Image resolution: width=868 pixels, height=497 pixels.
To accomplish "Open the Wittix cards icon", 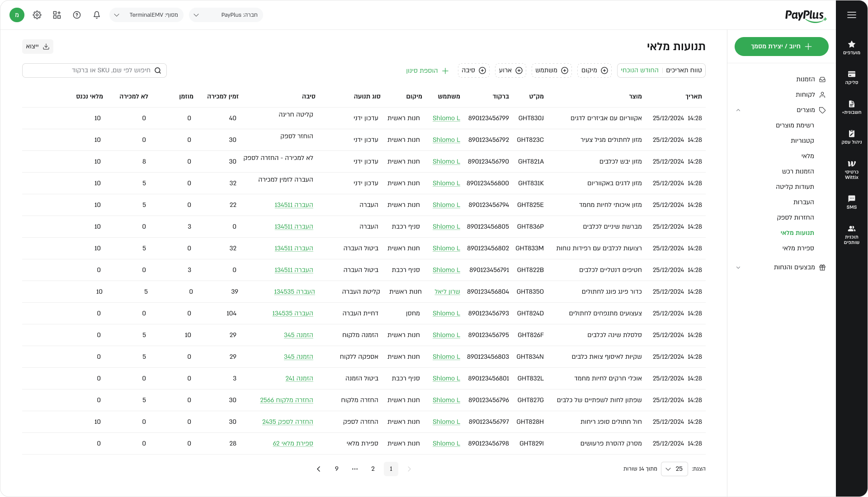I will tap(851, 169).
